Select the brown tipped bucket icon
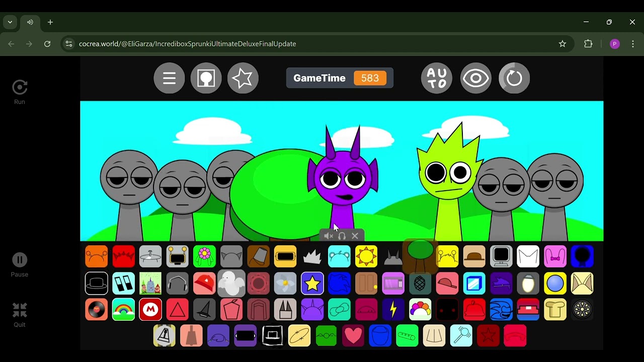The height and width of the screenshot is (362, 644). click(x=258, y=256)
